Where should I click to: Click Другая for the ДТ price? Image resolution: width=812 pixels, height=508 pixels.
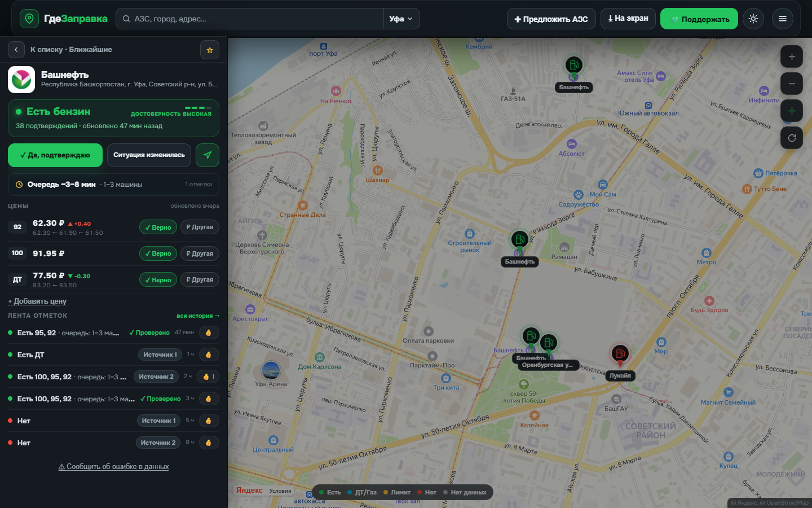pos(200,279)
